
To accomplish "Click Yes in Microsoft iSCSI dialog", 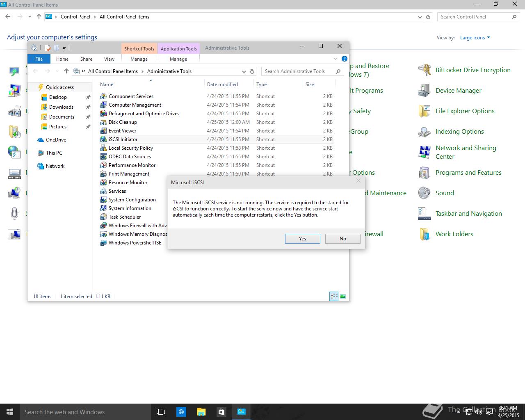I will point(302,238).
